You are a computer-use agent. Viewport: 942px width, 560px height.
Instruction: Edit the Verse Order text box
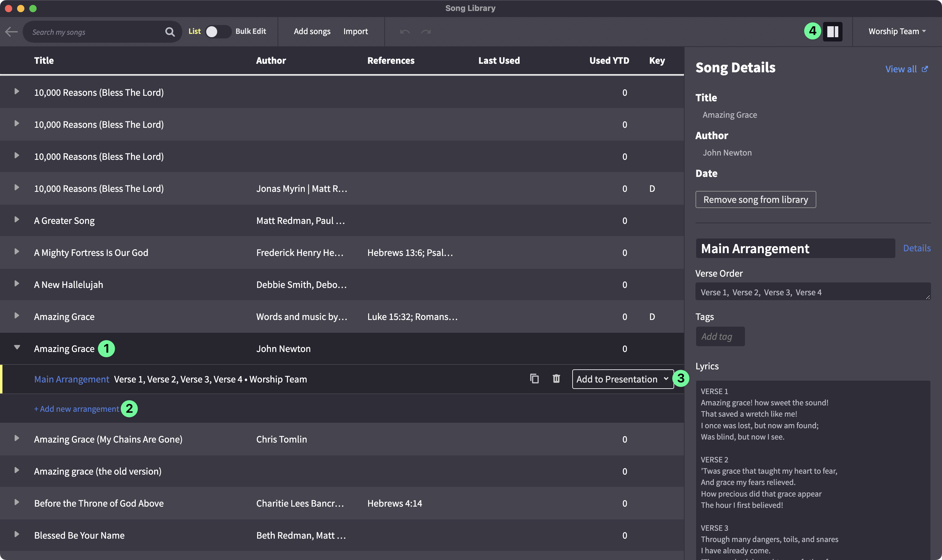pos(813,292)
